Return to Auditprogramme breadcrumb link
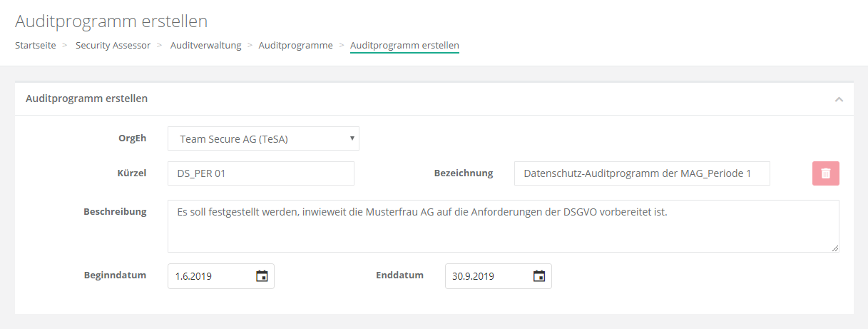This screenshot has height=329, width=868. pyautogui.click(x=295, y=45)
